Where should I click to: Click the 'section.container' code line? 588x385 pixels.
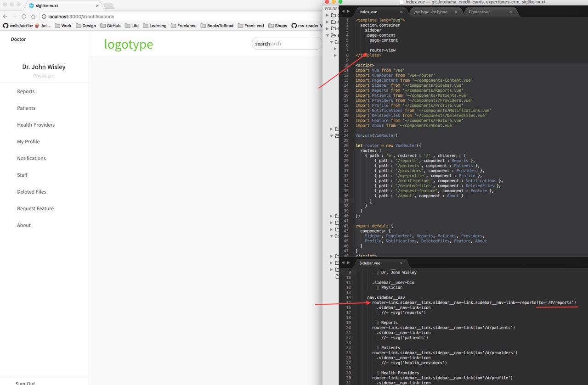(380, 25)
